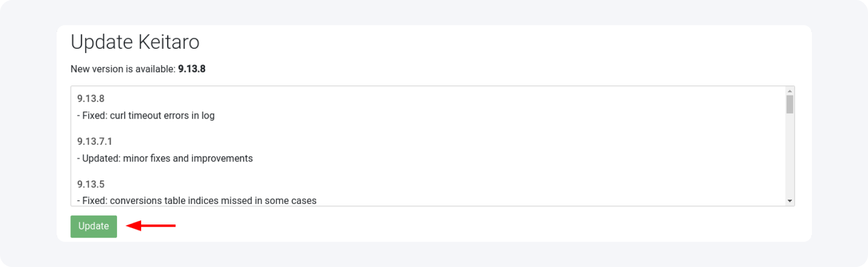Click the changelog scrollbar up arrow
The width and height of the screenshot is (868, 267).
point(789,91)
